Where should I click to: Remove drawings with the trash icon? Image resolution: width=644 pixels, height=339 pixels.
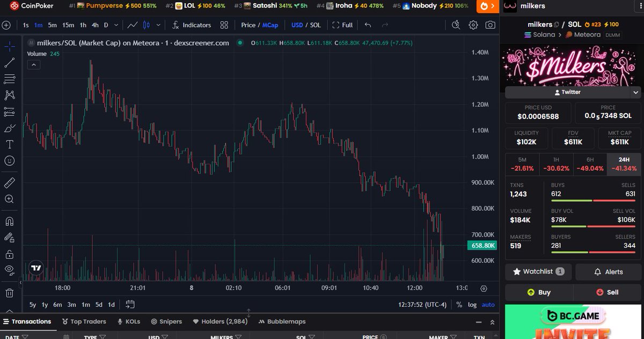9,293
